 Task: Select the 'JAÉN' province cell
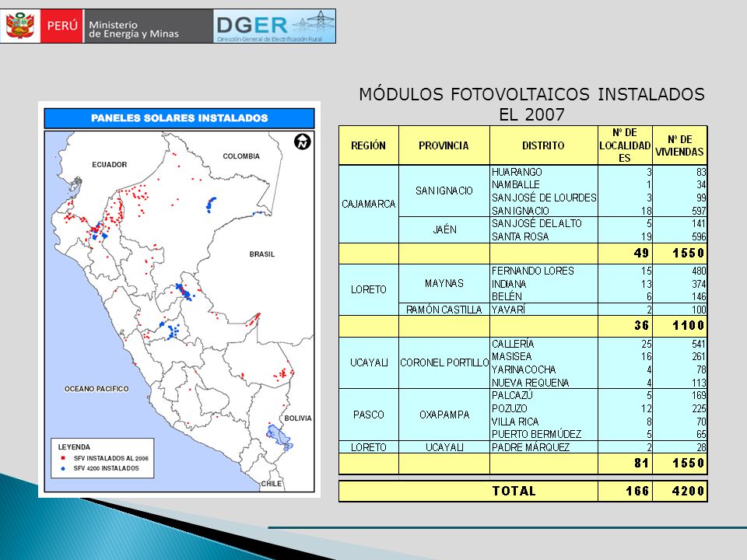(x=444, y=230)
